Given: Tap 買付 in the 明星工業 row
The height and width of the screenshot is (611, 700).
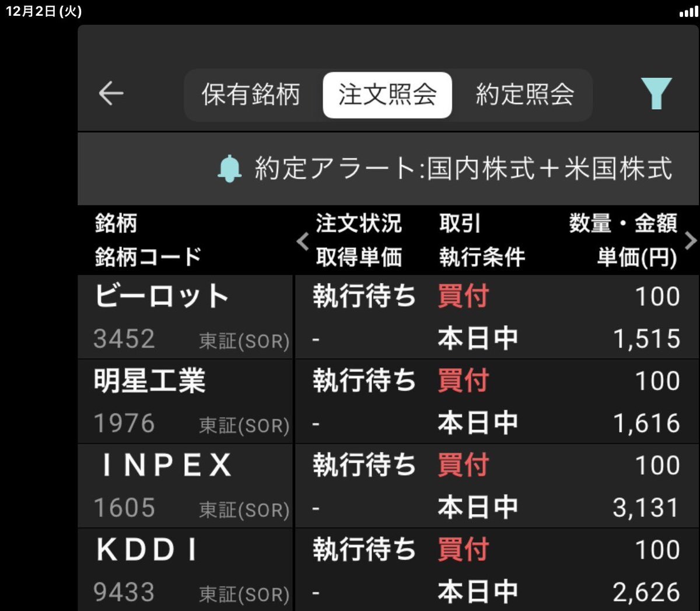Looking at the screenshot, I should coord(464,381).
